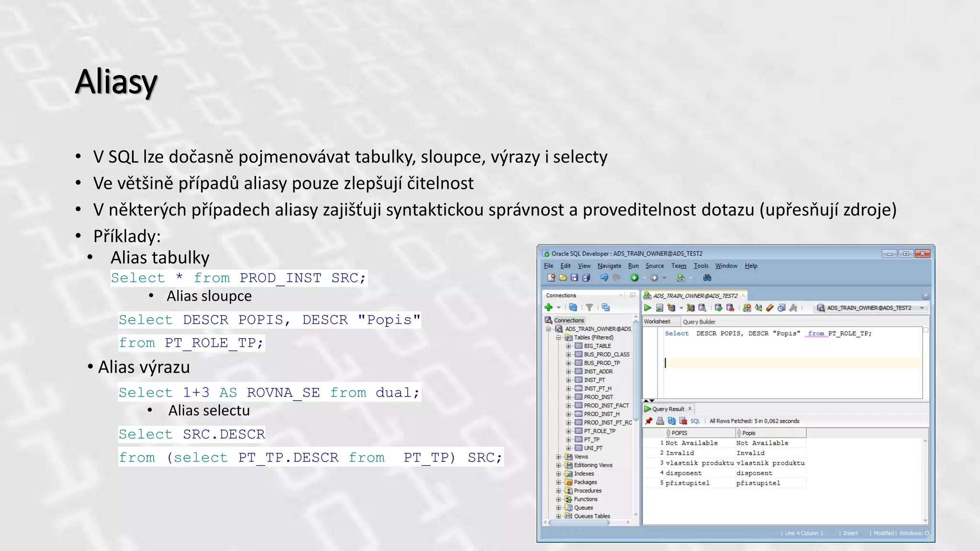
Task: Click the SQL Tuning Advisor icon
Action: click(x=702, y=308)
